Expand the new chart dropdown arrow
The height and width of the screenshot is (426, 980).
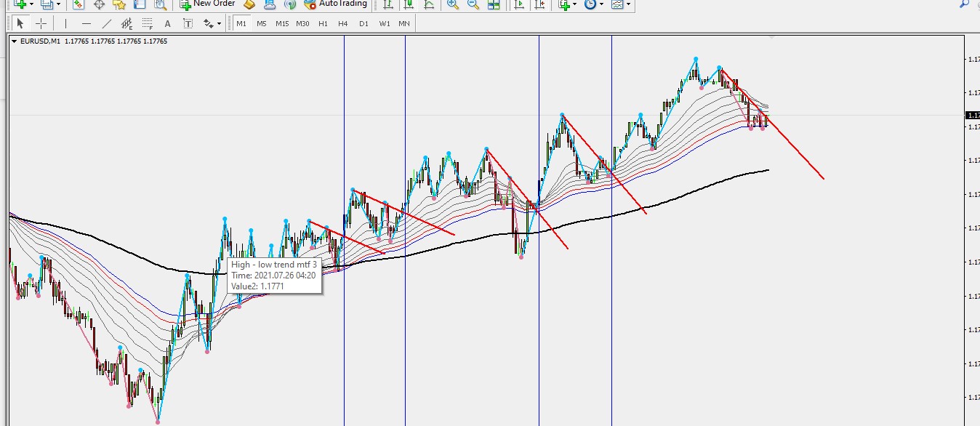pyautogui.click(x=31, y=4)
